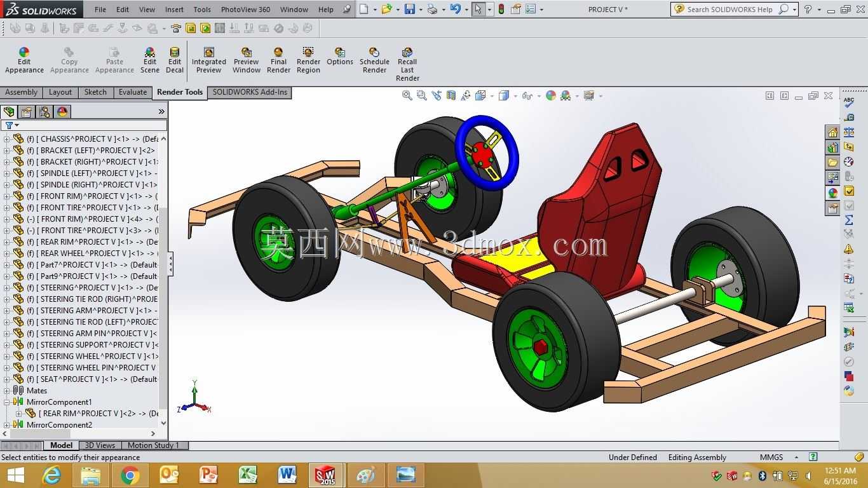Expand the Mates folder
Screen dimensions: 868x488
click(x=8, y=391)
